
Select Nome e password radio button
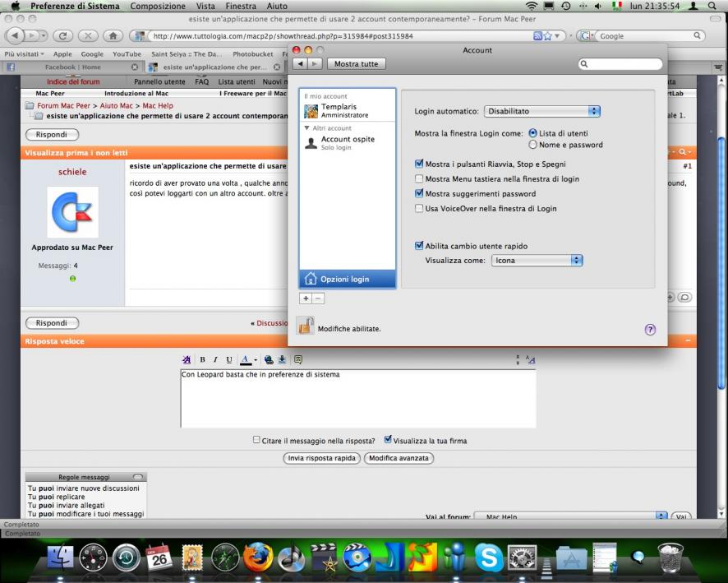pos(532,145)
